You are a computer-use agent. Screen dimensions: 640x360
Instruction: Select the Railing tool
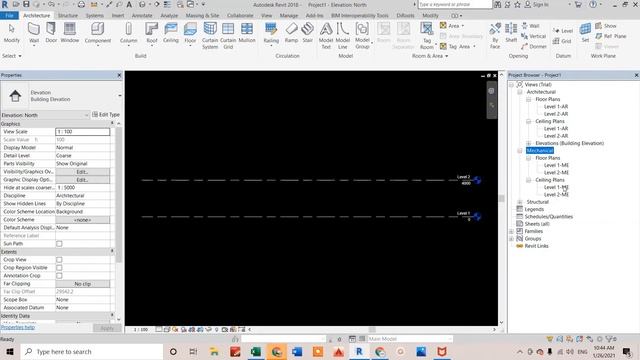(x=271, y=33)
